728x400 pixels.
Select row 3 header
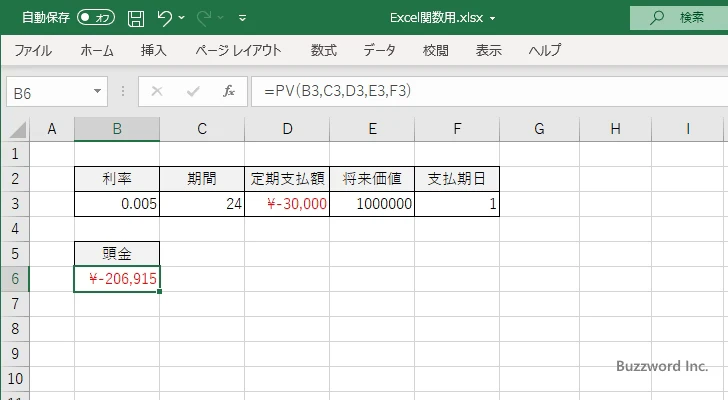tap(15, 204)
